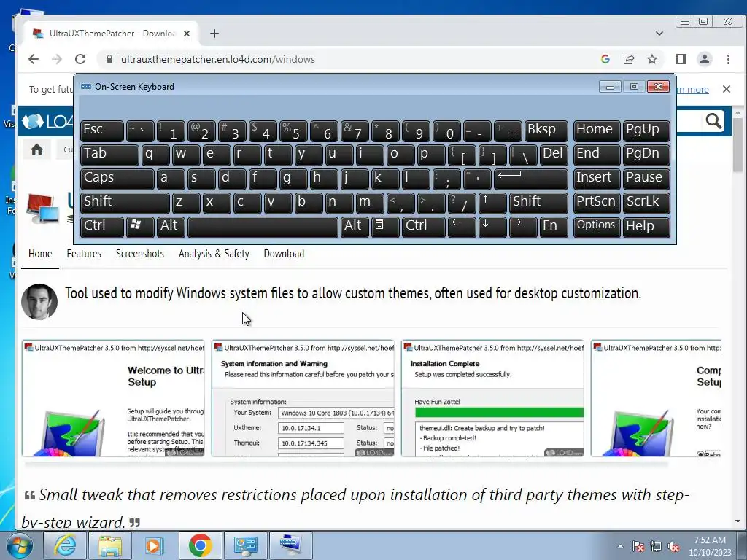
Task: Click the LO4D search magnifier icon
Action: (x=713, y=121)
